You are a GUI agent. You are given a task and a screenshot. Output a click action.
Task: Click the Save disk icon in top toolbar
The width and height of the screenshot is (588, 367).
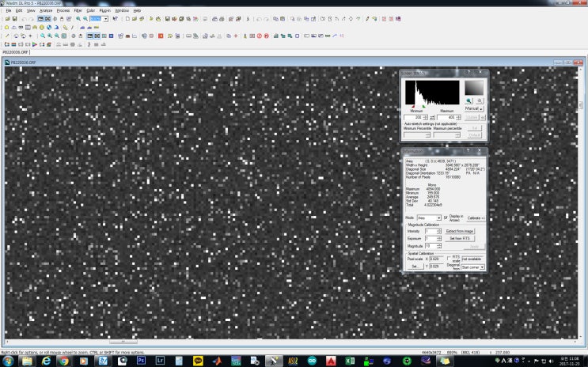click(x=14, y=19)
